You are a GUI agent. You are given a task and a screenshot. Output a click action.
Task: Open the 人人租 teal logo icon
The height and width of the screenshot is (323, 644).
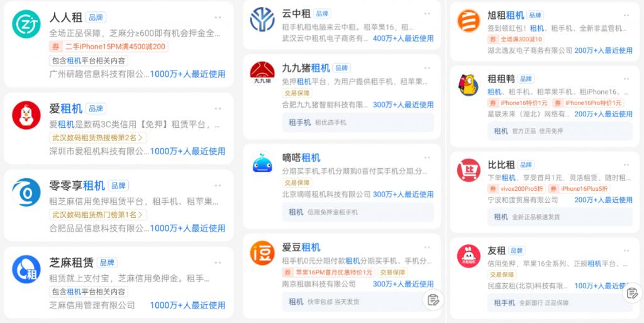[x=26, y=25]
